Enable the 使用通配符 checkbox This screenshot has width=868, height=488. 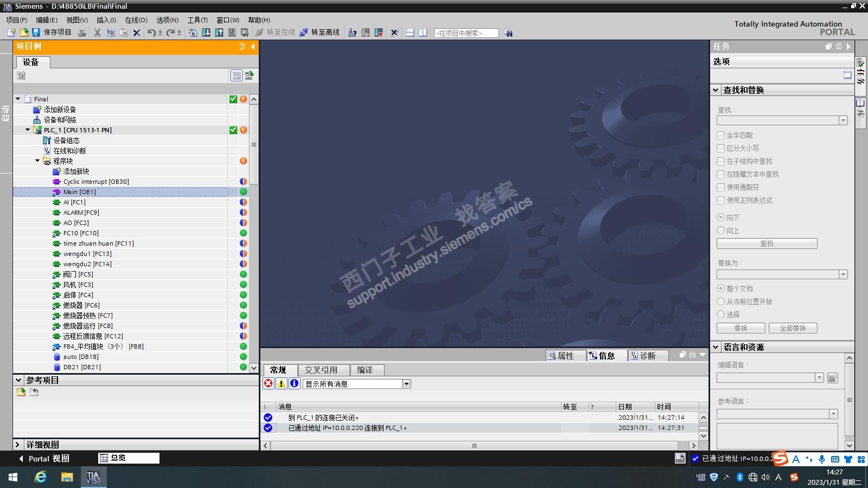(x=721, y=187)
